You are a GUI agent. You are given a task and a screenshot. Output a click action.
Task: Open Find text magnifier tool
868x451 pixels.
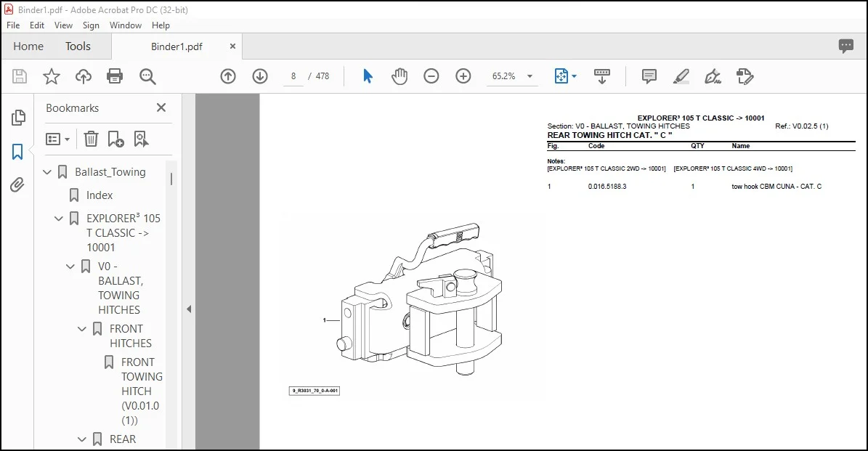coord(147,76)
